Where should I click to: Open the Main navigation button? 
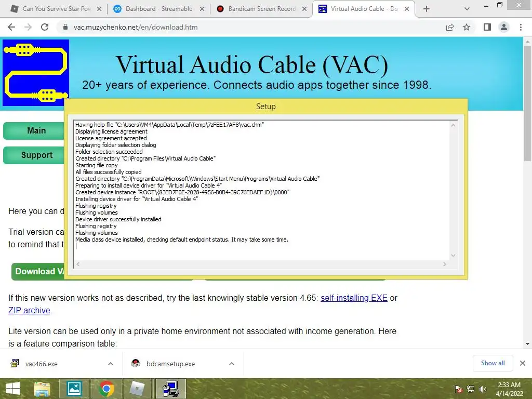pyautogui.click(x=34, y=130)
